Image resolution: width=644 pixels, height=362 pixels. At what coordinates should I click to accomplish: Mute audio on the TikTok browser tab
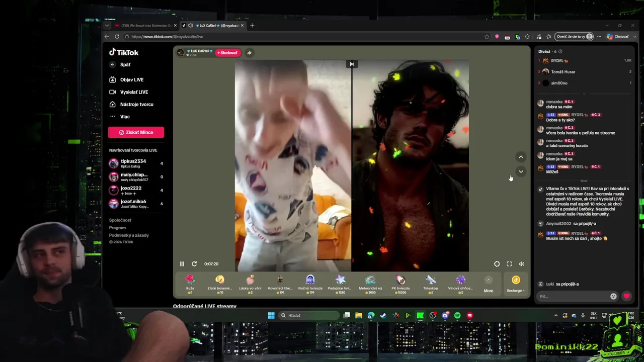point(190,26)
